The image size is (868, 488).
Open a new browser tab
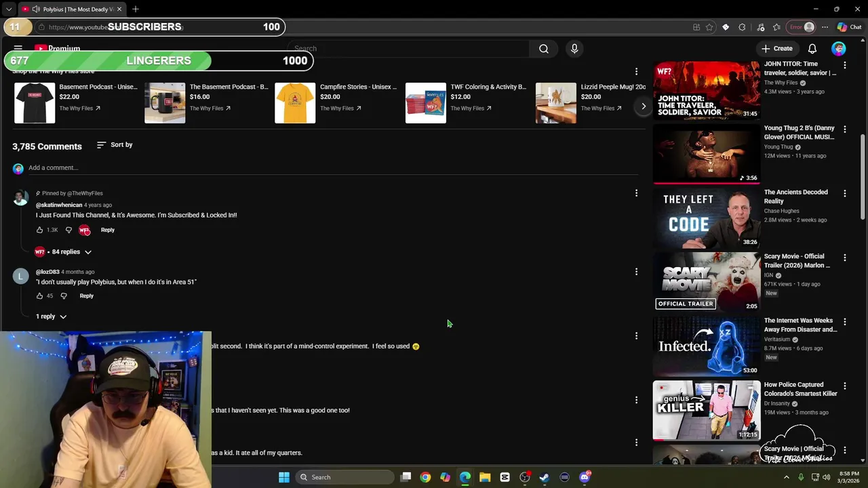pos(136,9)
